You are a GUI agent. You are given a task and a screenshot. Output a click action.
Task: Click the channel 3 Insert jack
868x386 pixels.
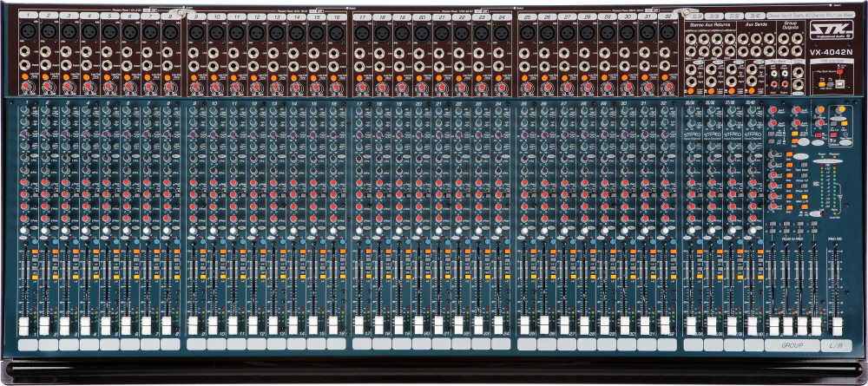[x=66, y=65]
